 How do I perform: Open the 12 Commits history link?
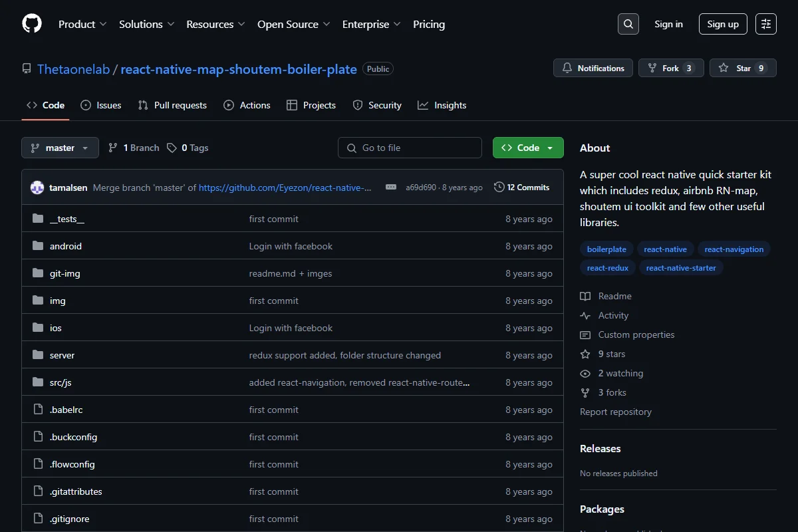click(x=522, y=188)
